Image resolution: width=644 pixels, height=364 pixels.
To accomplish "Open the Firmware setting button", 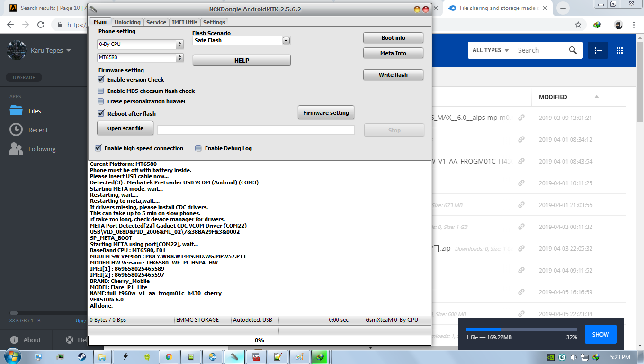I will 326,113.
